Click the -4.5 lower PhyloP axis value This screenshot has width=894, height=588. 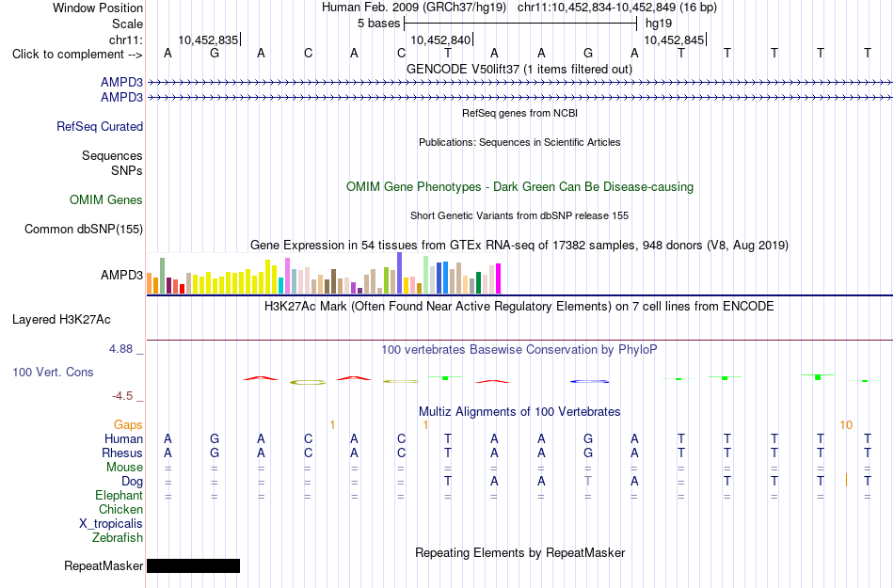pos(122,396)
